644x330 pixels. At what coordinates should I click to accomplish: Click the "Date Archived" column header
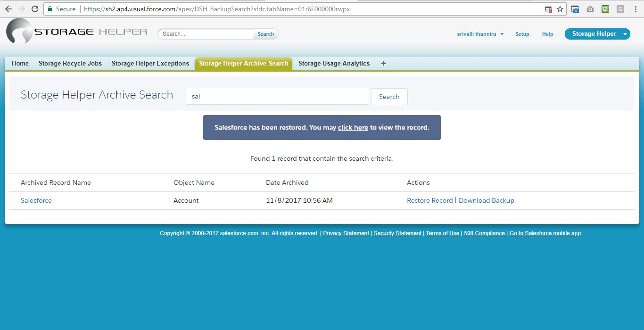[287, 182]
